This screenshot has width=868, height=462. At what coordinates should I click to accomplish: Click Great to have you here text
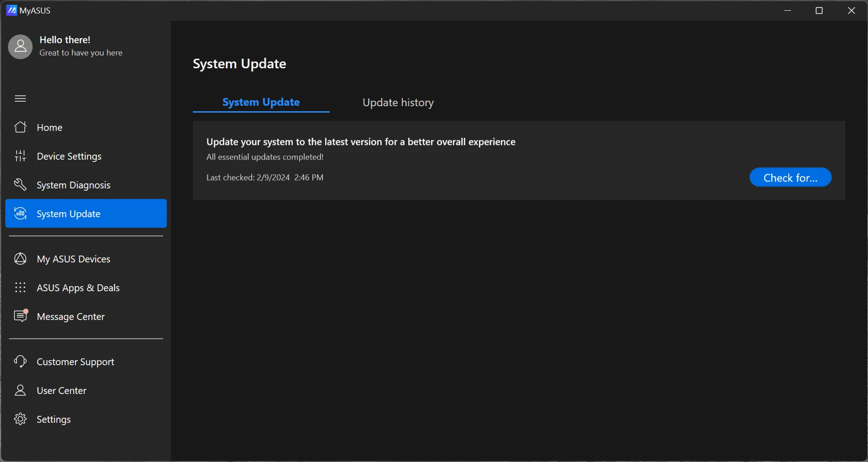(x=81, y=52)
